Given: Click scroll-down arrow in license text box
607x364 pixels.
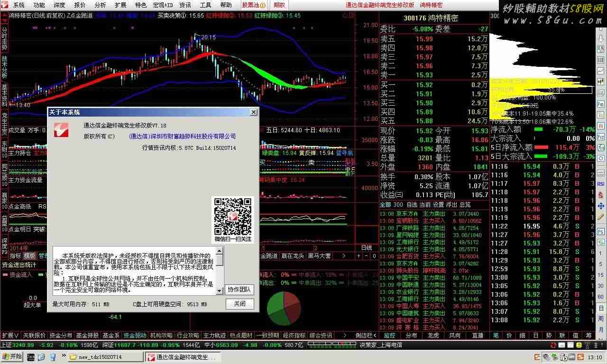Looking at the screenshot, I should tap(219, 291).
